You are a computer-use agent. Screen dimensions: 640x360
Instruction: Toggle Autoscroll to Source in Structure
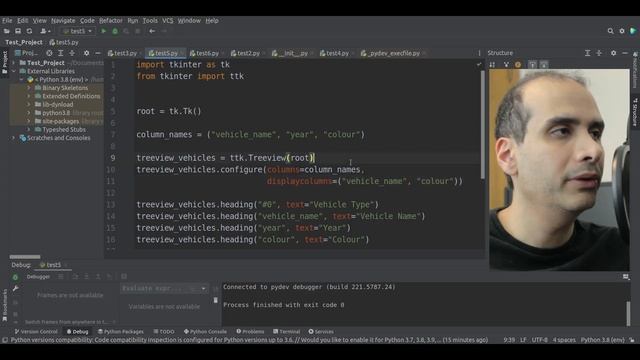point(532,64)
